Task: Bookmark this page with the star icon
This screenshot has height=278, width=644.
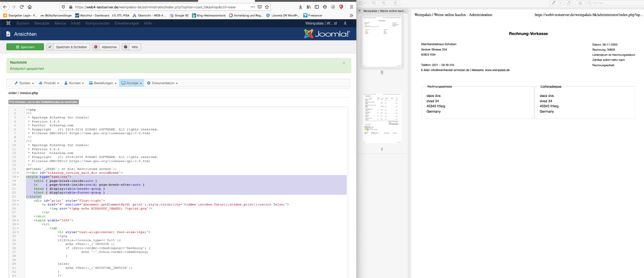Action: coord(267,7)
